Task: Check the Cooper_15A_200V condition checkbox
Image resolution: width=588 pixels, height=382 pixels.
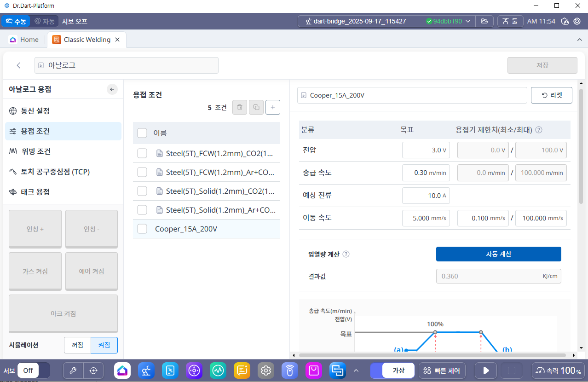Action: [x=142, y=229]
